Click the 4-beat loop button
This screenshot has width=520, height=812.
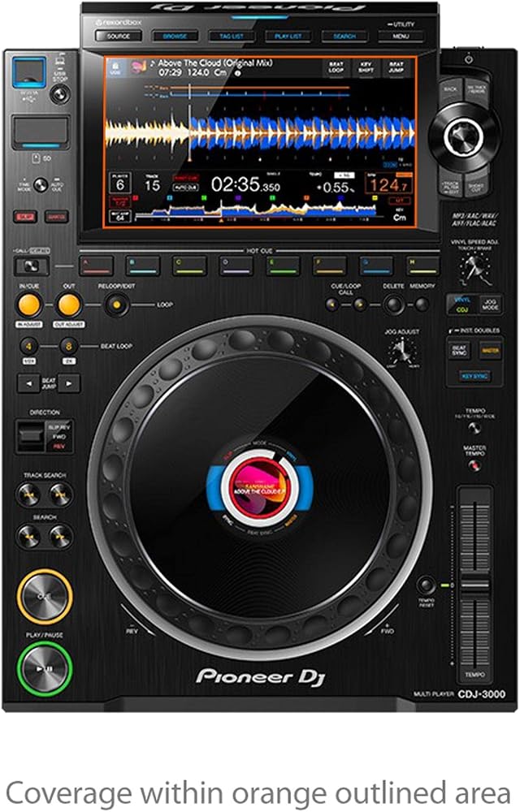[29, 346]
